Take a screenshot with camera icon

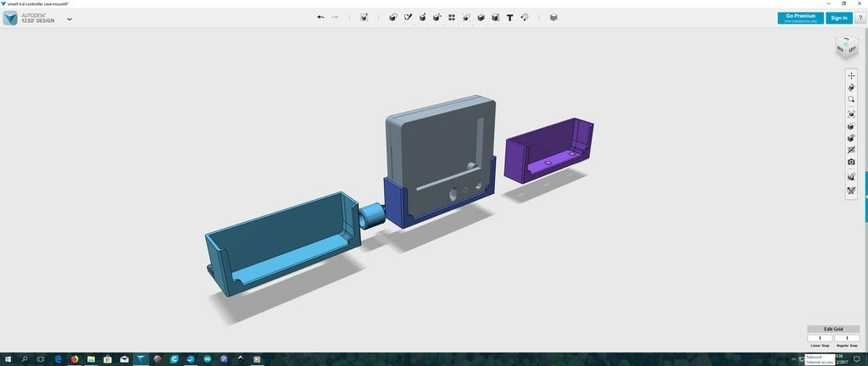click(851, 162)
